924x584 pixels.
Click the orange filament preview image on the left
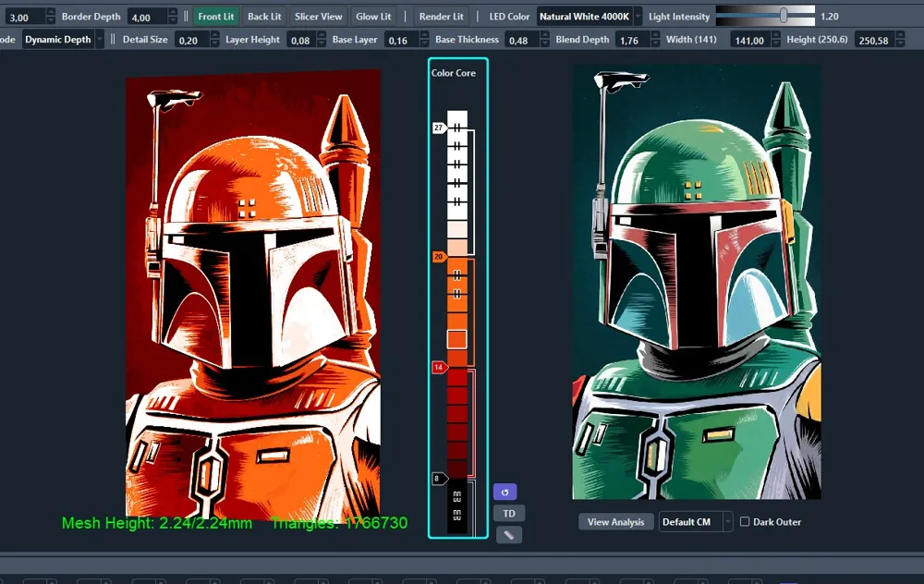pyautogui.click(x=253, y=295)
